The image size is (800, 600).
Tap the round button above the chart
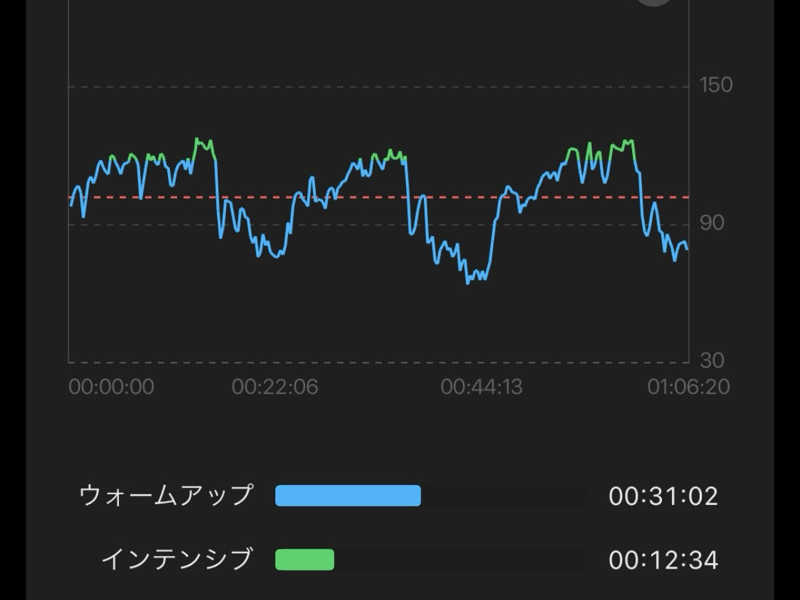click(655, 3)
